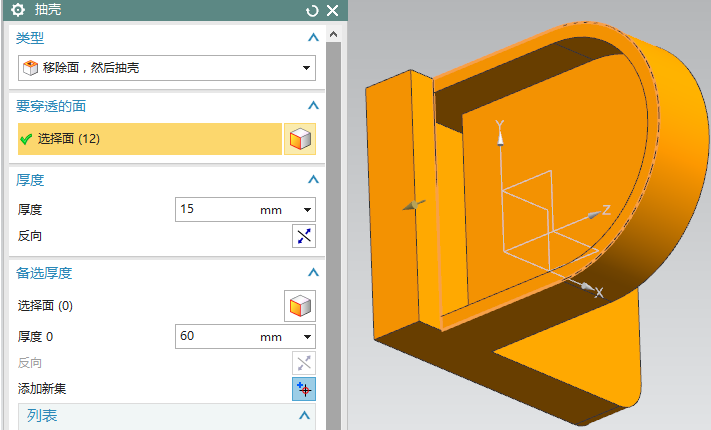Activate the 选择面 (12) selection row
This screenshot has width=711, height=430.
tap(150, 139)
